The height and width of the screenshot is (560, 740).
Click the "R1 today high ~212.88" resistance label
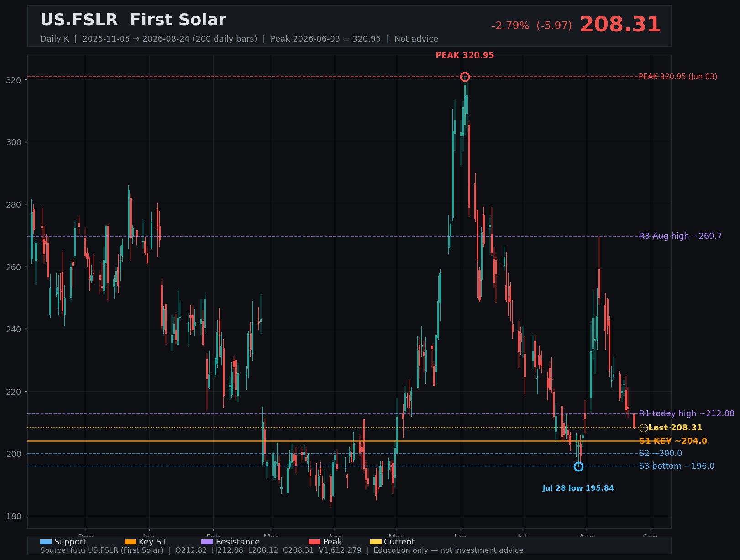pyautogui.click(x=687, y=413)
